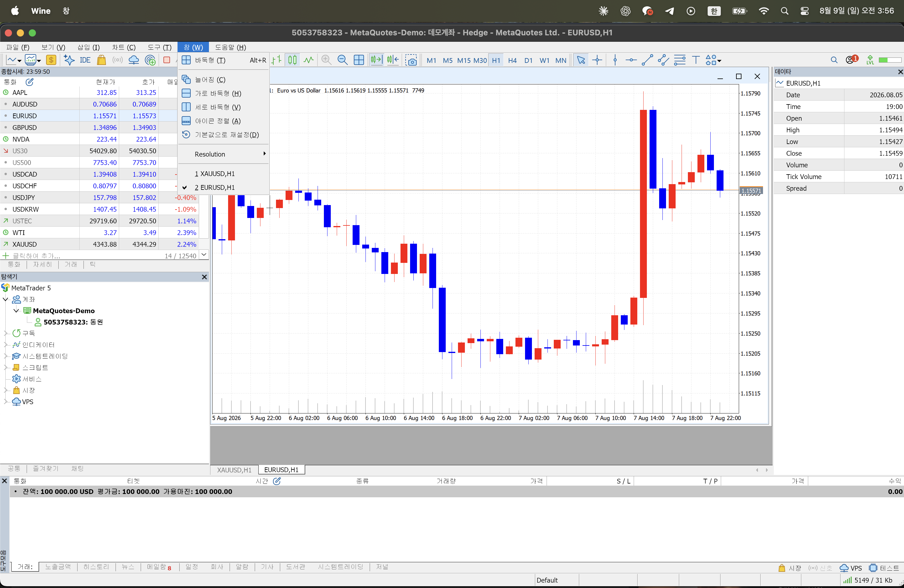Screen dimensions: 904x588
Task: Open the IDE editor from toolbar
Action: [85, 60]
